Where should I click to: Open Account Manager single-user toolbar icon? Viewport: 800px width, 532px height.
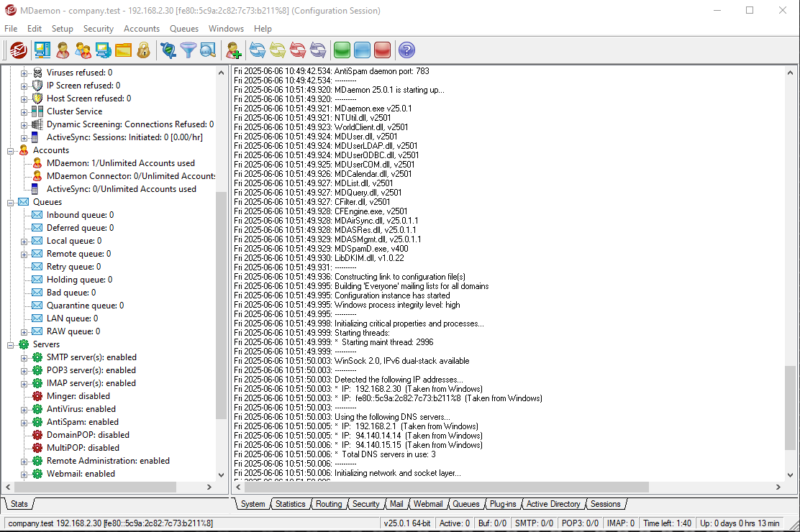click(x=63, y=50)
